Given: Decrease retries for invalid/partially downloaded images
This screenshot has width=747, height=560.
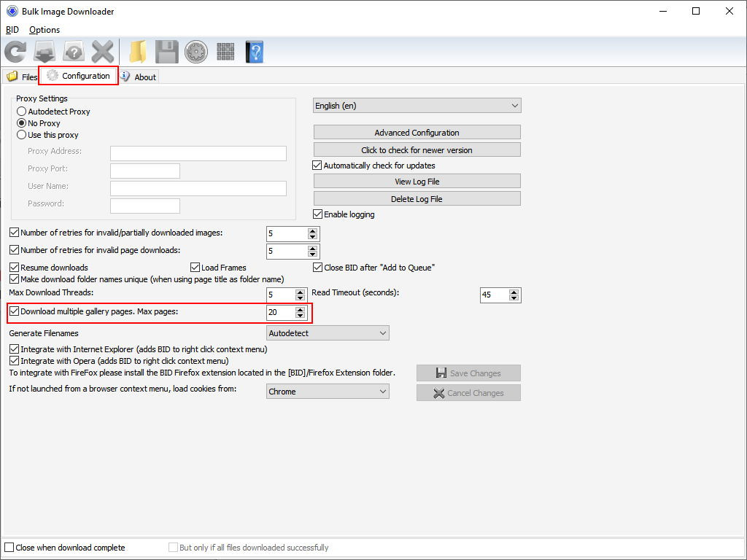Looking at the screenshot, I should pyautogui.click(x=312, y=237).
